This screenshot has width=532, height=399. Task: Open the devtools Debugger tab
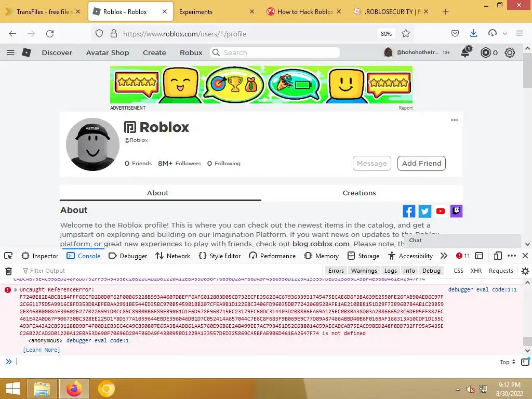128,256
